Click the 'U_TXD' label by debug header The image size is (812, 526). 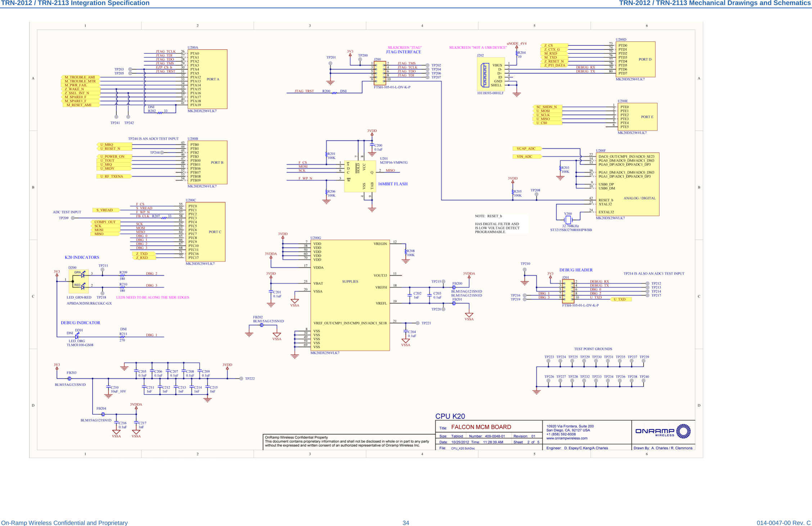coord(621,299)
